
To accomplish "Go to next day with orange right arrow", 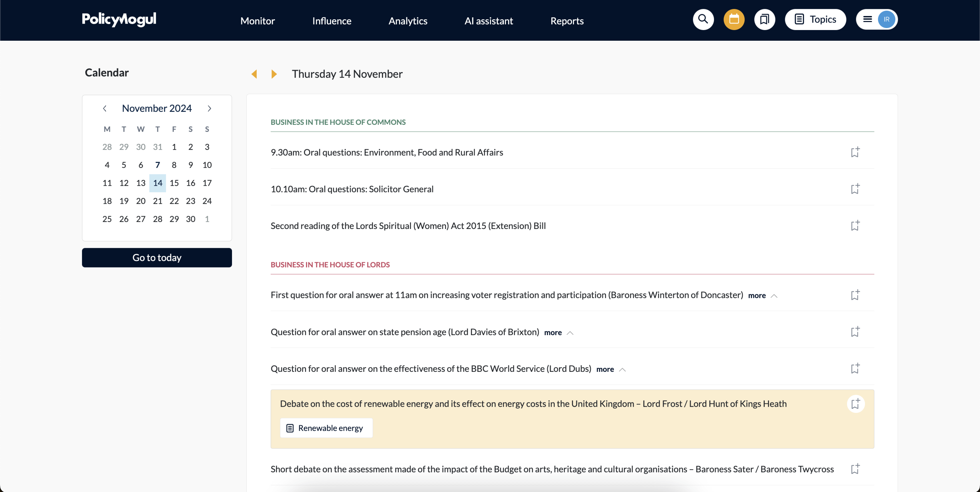I will click(x=274, y=74).
